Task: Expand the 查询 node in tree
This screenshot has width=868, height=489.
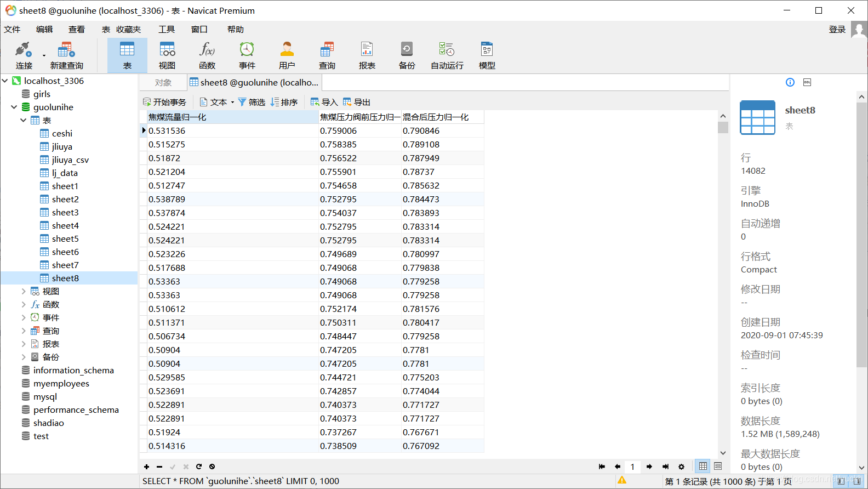Action: click(24, 331)
